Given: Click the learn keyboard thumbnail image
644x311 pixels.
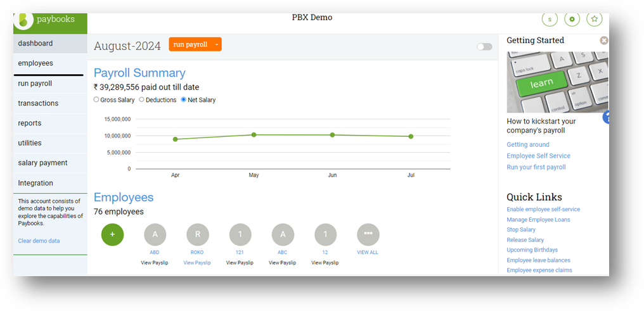Looking at the screenshot, I should (x=557, y=82).
